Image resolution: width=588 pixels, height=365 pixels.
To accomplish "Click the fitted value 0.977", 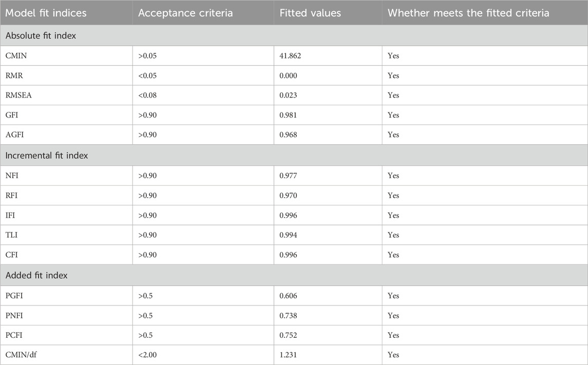I will 289,176.
